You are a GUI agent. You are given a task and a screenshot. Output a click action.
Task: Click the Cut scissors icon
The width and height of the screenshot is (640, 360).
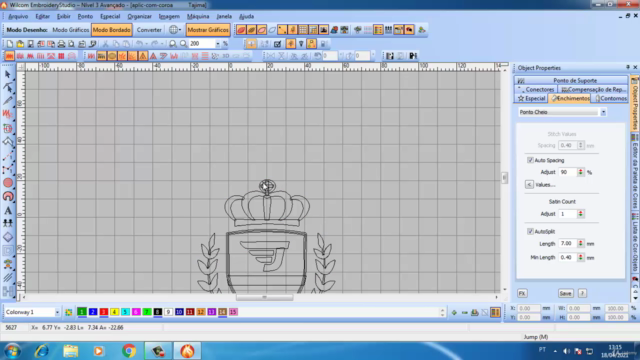pyautogui.click(x=105, y=44)
